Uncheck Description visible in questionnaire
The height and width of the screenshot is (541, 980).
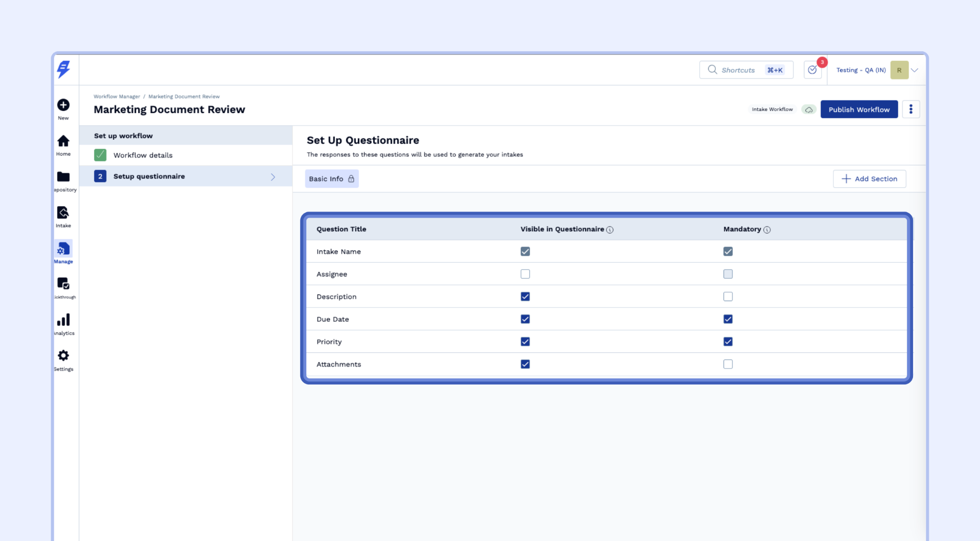525,297
